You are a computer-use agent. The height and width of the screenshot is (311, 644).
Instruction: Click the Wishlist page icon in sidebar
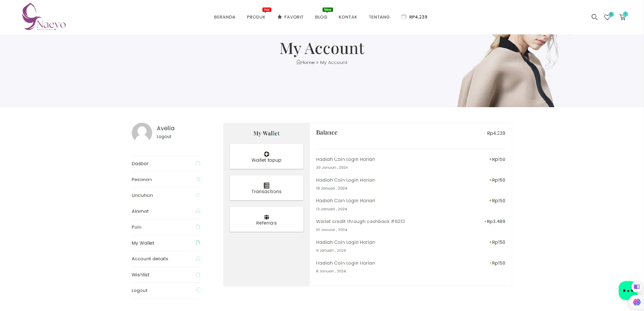(x=198, y=274)
